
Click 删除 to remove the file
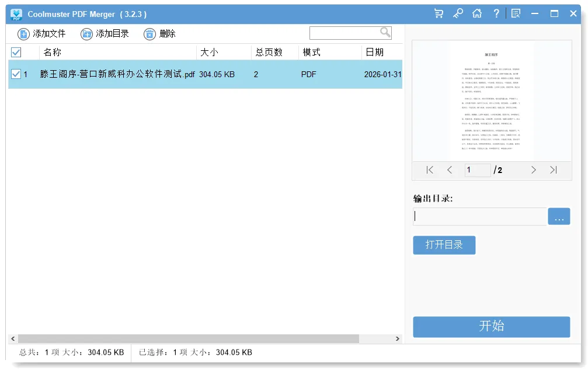pos(160,34)
